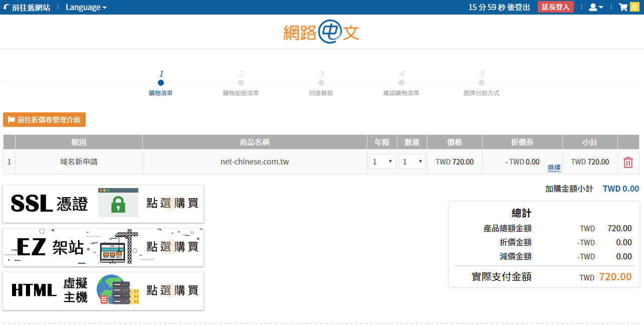Image resolution: width=644 pixels, height=326 pixels.
Task: Click the 價格 column header
Action: click(455, 142)
